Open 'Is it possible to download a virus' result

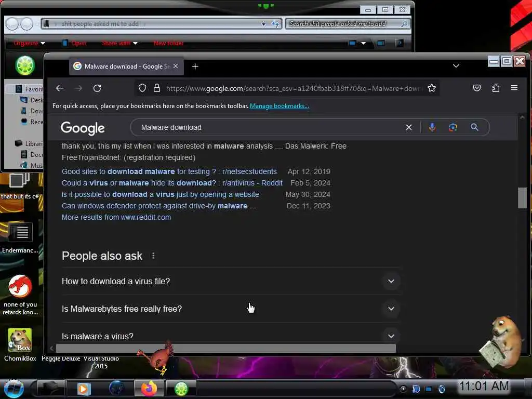160,194
